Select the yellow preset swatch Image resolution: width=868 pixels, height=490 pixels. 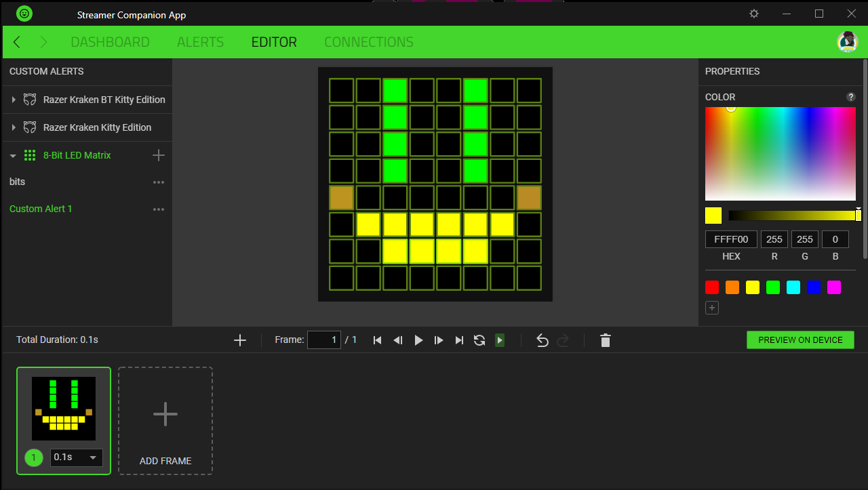(753, 287)
